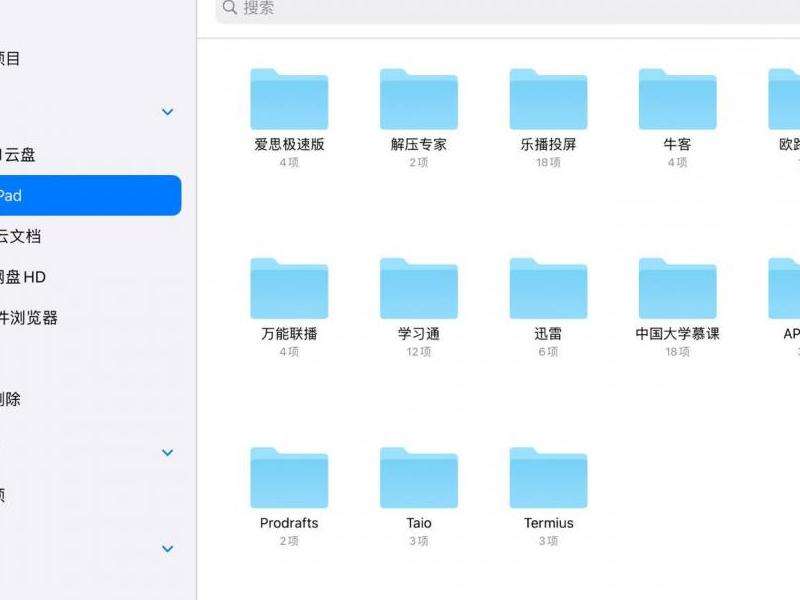
Task: Click the 2 项 count under Prodrafts
Action: [289, 541]
